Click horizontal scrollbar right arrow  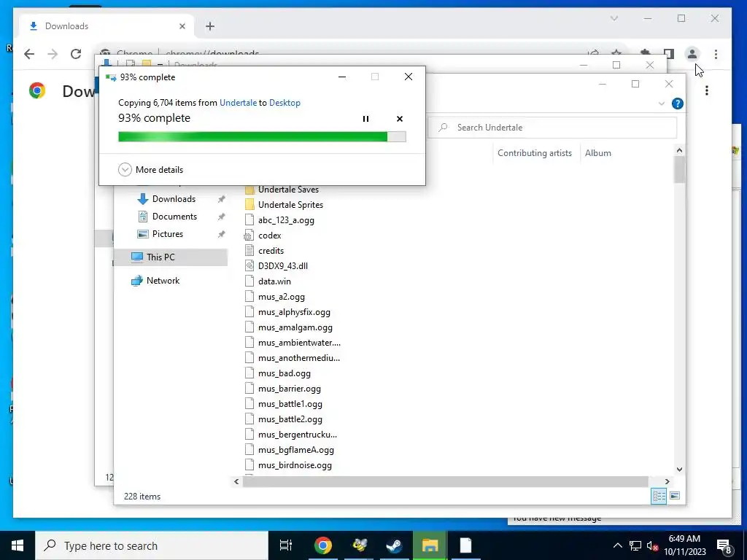pyautogui.click(x=667, y=481)
